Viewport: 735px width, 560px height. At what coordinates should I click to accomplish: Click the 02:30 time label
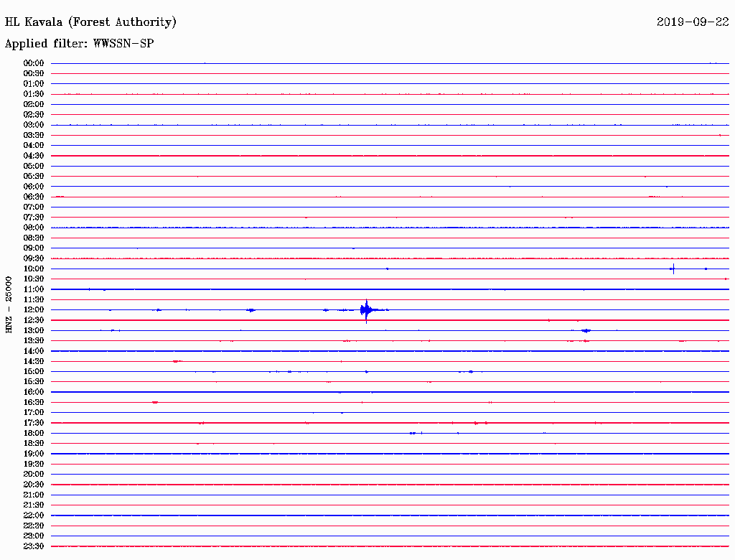[34, 114]
